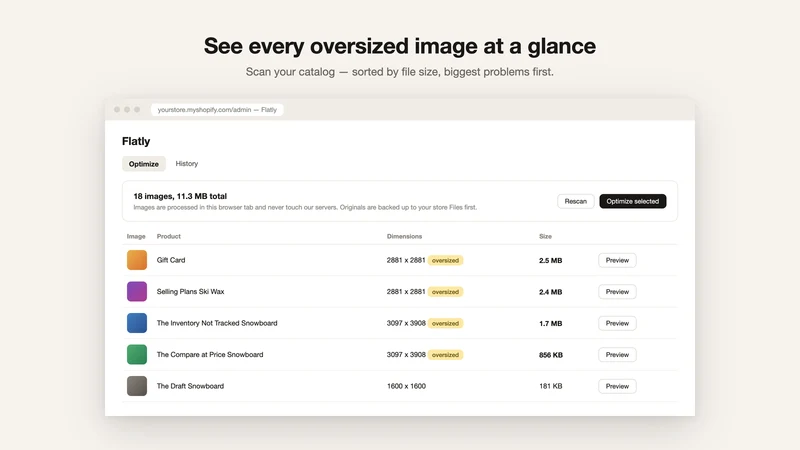Viewport: 800px width, 450px height.
Task: Click the Product column header
Action: [x=168, y=236]
